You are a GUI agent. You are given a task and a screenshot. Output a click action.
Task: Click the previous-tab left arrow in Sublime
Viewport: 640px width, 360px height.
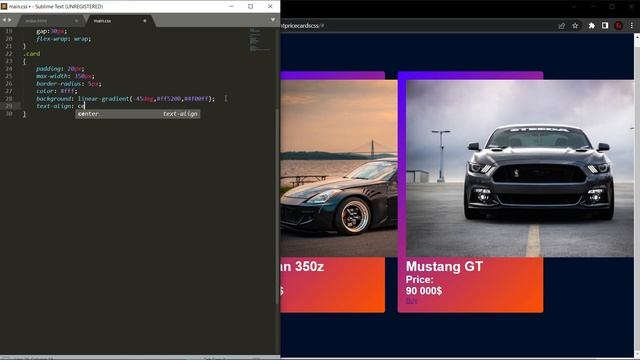[4, 20]
